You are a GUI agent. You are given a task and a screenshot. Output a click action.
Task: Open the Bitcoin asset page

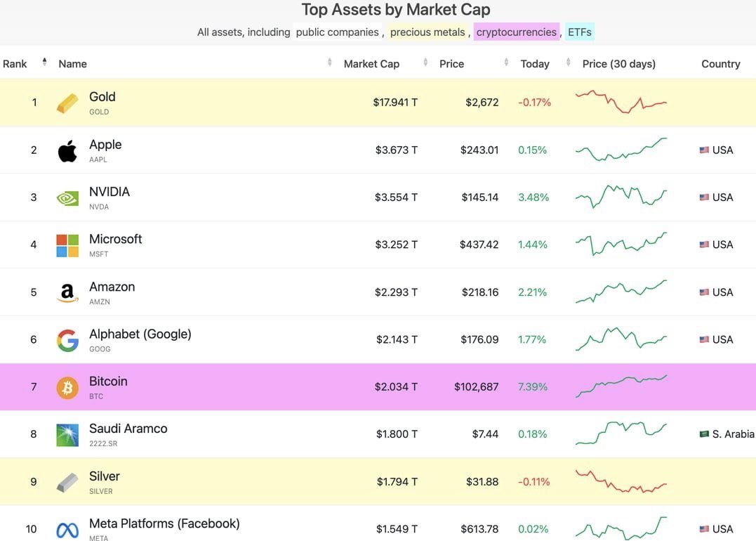pos(109,382)
